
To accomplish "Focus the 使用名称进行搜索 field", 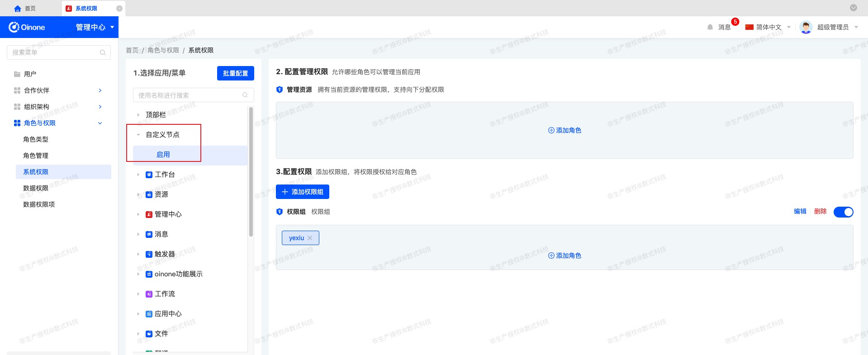I will [x=194, y=95].
